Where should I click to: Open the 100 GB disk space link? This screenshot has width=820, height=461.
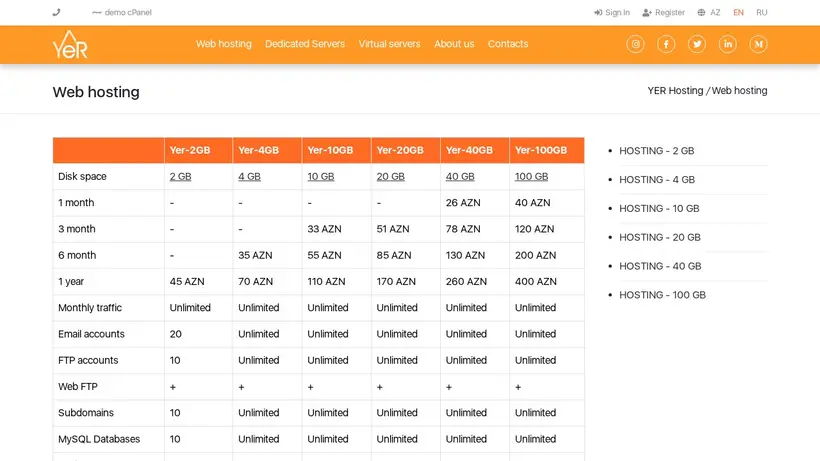[531, 177]
